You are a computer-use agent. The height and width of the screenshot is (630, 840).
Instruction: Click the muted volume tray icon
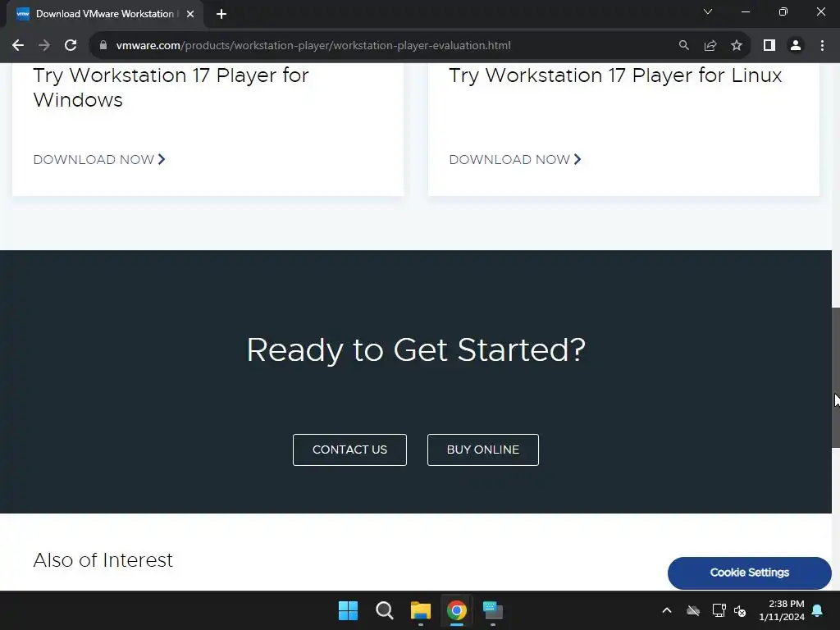click(x=740, y=610)
